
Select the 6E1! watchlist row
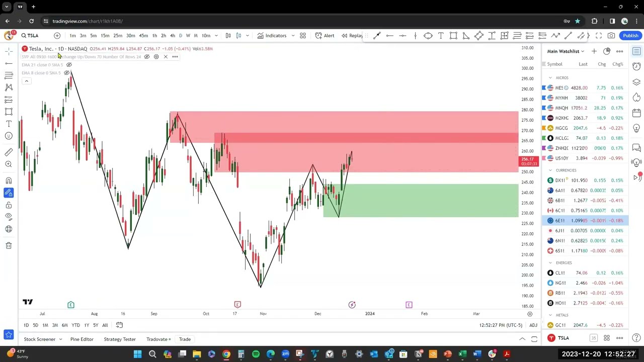pos(585,221)
